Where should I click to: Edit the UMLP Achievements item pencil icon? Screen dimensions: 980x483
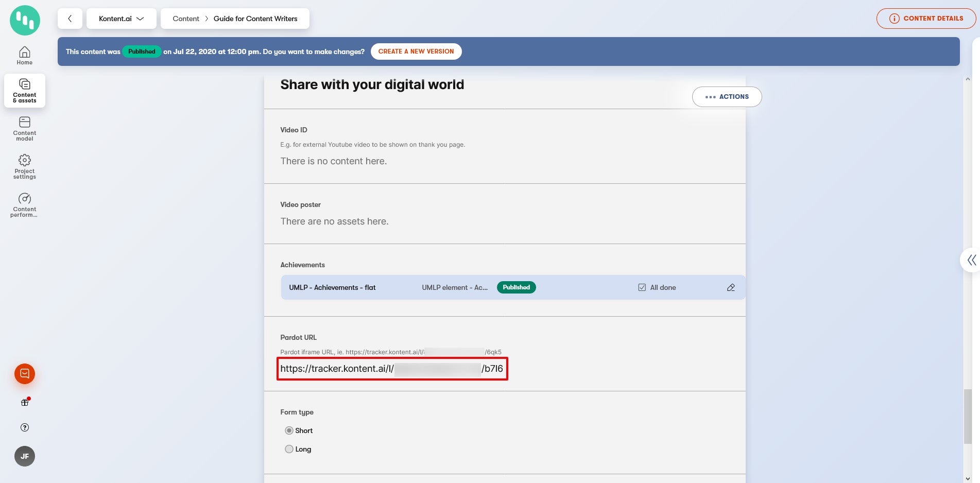[731, 287]
